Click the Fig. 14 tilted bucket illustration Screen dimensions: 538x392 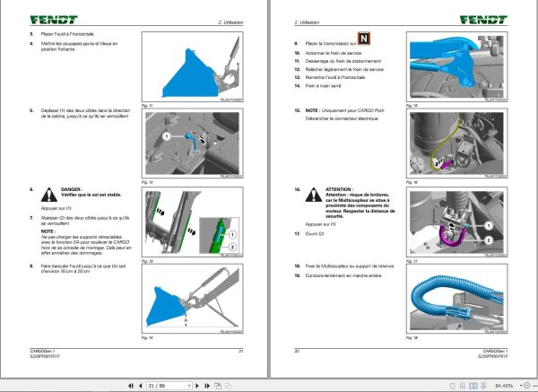192,299
